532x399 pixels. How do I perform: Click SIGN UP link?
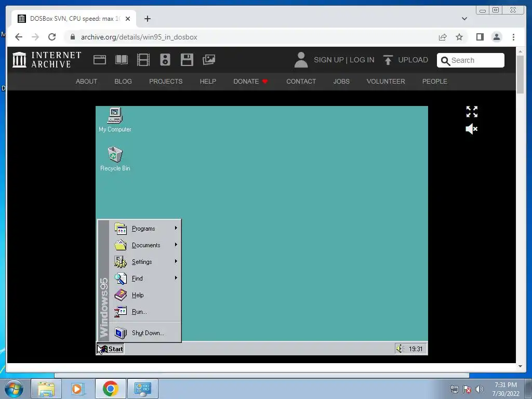point(329,60)
